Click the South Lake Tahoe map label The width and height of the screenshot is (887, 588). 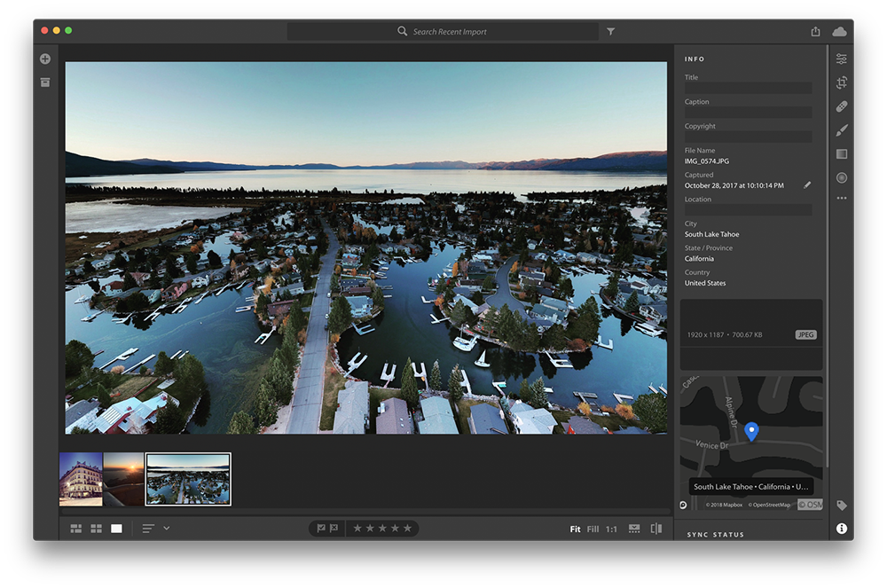coord(750,487)
